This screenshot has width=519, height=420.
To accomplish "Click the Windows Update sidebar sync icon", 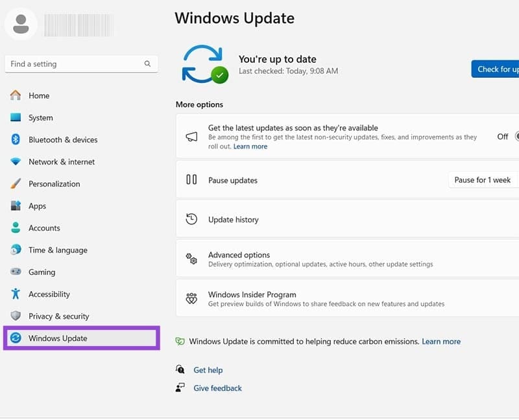I will [15, 338].
